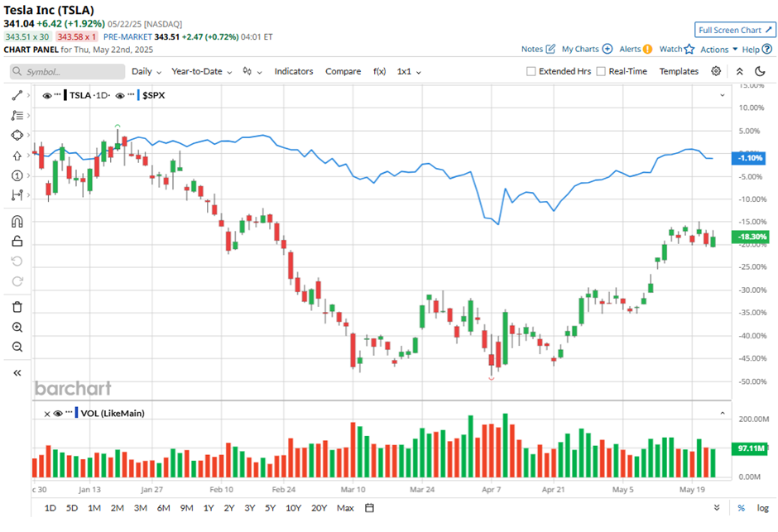Click the VOL indicator color swatch
Viewport: 778px width, 532px height.
click(x=76, y=413)
